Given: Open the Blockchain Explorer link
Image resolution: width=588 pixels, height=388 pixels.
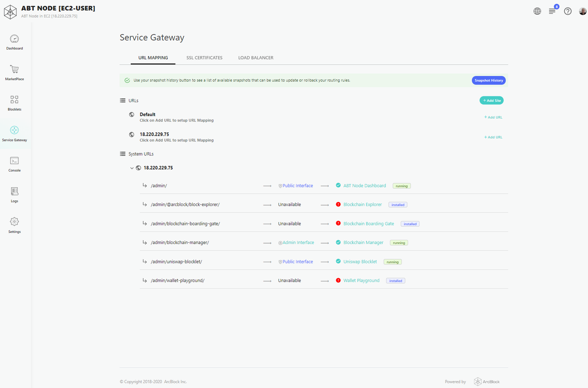Looking at the screenshot, I should click(362, 205).
